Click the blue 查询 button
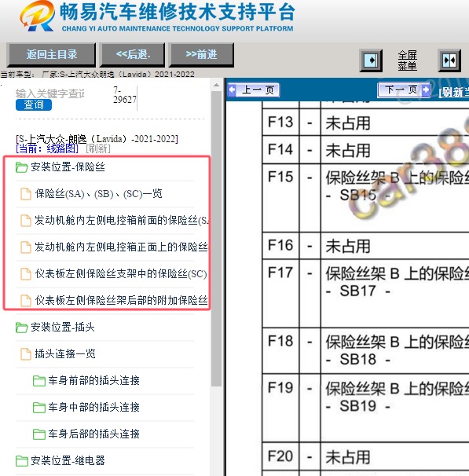This screenshot has height=476, width=469. (34, 105)
